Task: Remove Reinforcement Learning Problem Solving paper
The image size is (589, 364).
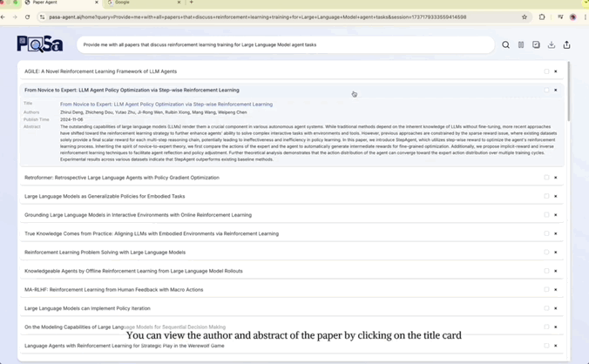Action: 556,253
